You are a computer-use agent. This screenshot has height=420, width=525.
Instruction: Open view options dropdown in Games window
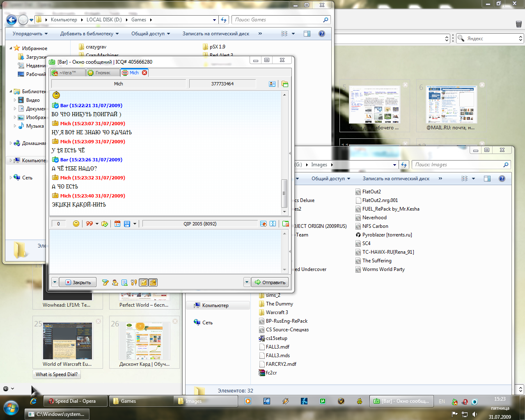click(293, 34)
